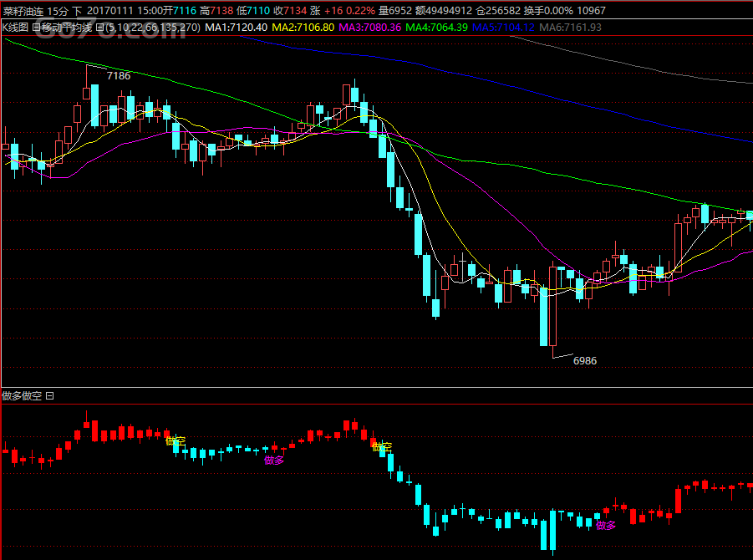The width and height of the screenshot is (753, 560).
Task: Click the turnover amount 额49494912
Action: (x=444, y=11)
